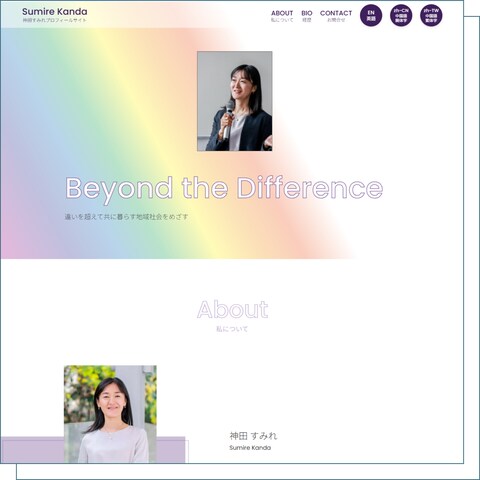Click the 神田すみれプロフィールサイト subtitle under the logo
The height and width of the screenshot is (480, 480).
55,20
